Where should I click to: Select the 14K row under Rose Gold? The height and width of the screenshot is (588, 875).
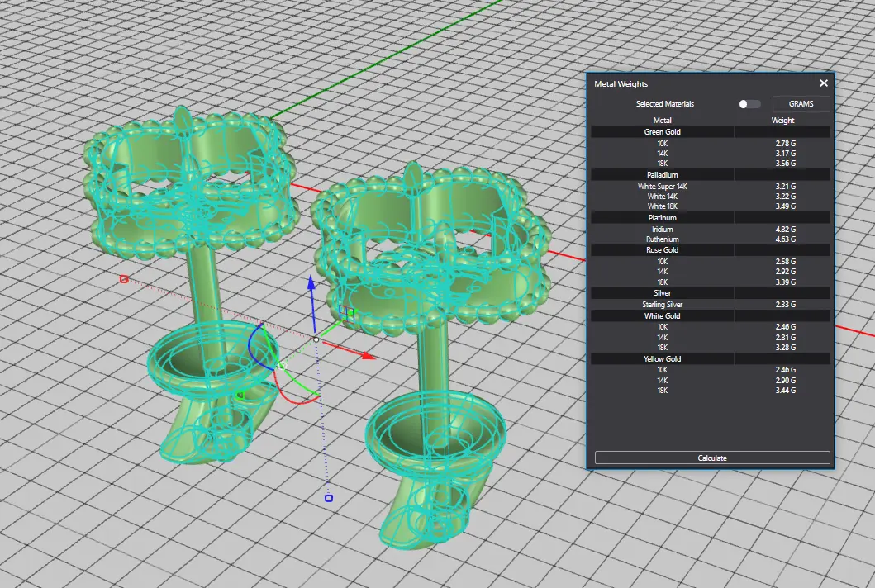(711, 272)
